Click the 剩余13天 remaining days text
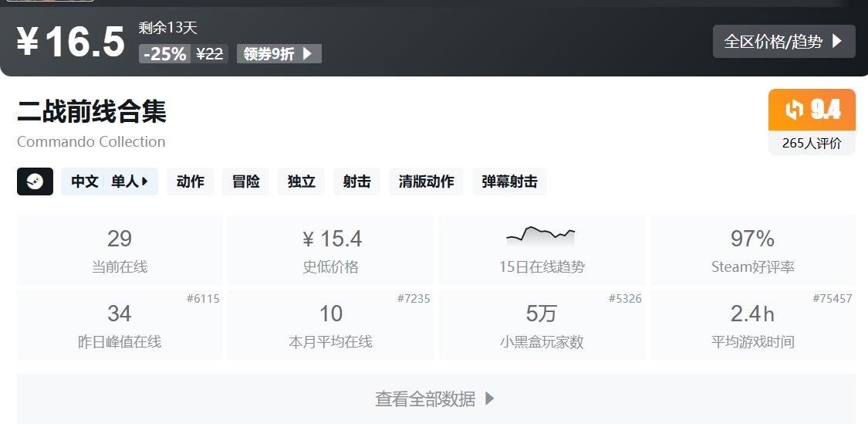 (167, 28)
